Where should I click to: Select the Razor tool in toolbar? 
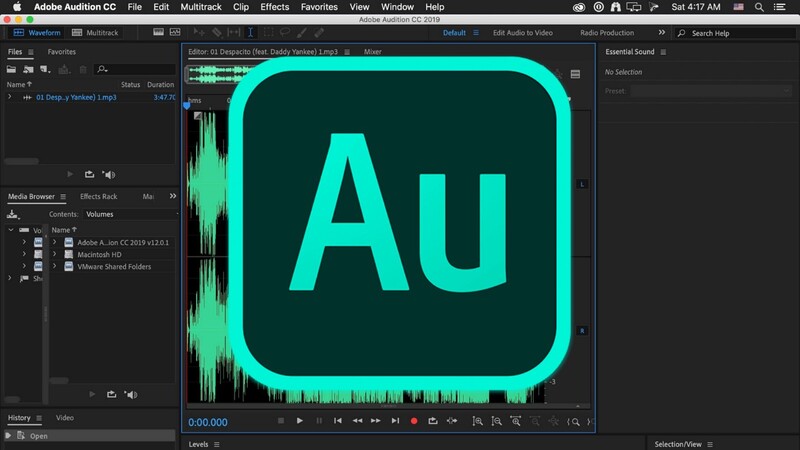click(216, 33)
